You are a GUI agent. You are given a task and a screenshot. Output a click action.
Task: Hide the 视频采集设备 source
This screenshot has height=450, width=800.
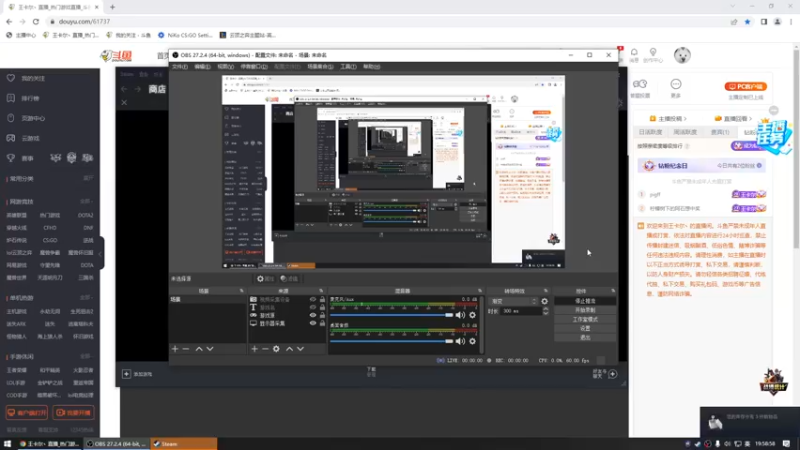click(313, 299)
